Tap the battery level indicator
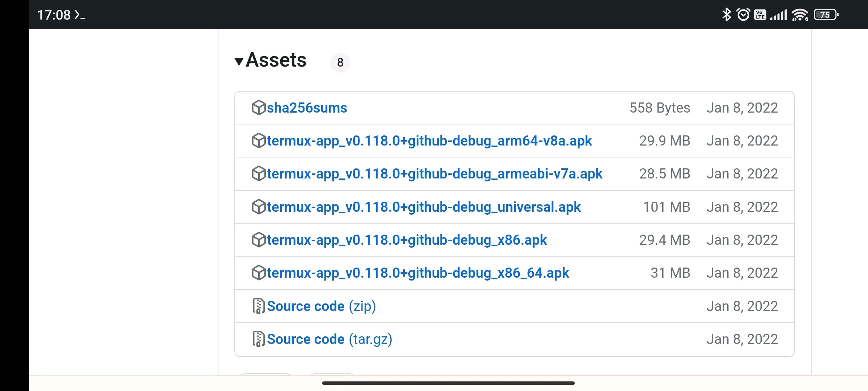868x391 pixels. pyautogui.click(x=826, y=15)
